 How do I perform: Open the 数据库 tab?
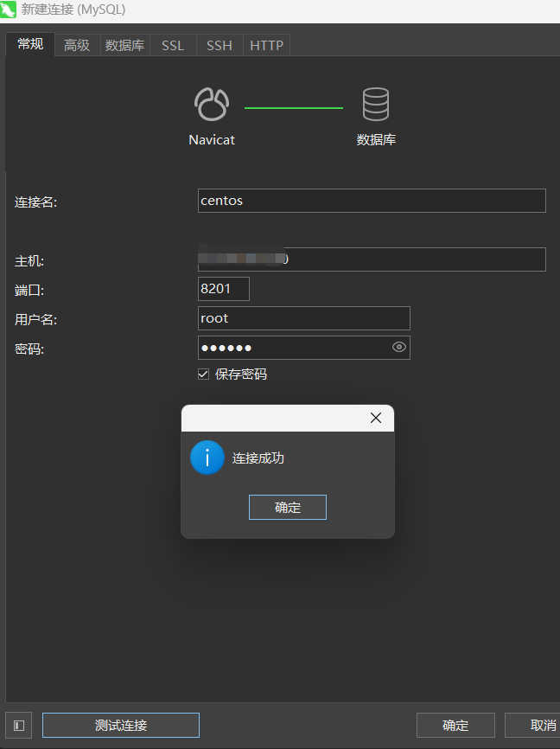(x=125, y=45)
